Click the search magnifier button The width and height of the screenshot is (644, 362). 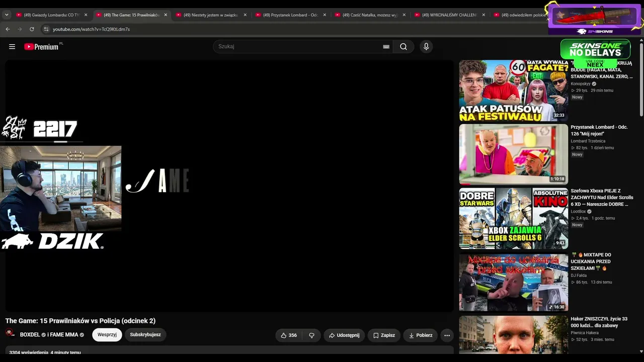(404, 47)
